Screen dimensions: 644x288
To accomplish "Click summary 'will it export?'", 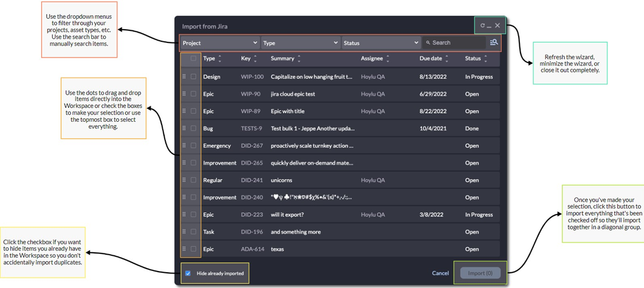I will point(287,215).
